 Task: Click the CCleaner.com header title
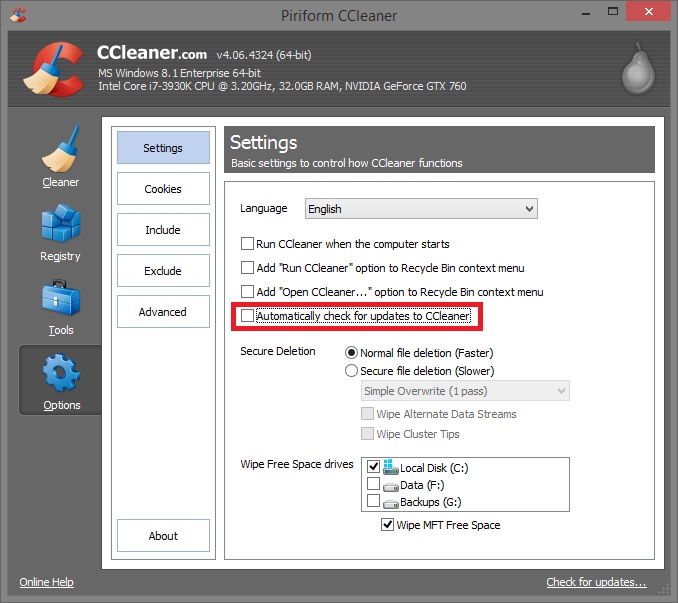(152, 53)
